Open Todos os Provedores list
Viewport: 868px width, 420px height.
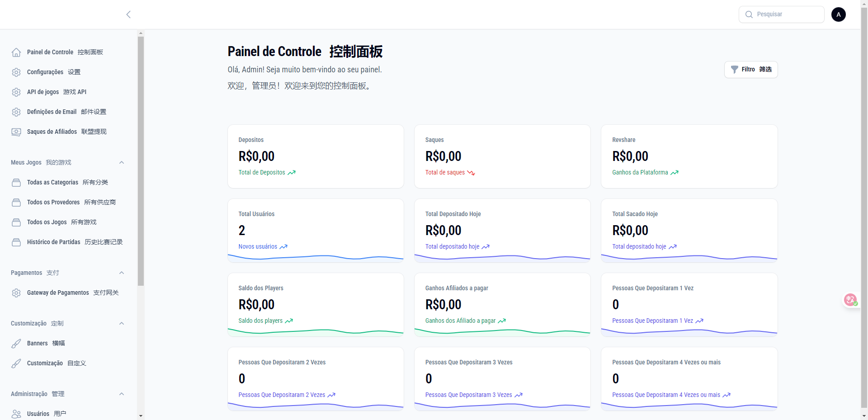click(x=68, y=203)
